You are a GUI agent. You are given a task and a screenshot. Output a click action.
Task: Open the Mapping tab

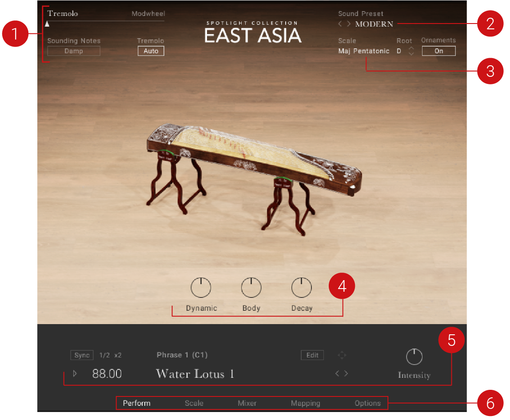(305, 403)
